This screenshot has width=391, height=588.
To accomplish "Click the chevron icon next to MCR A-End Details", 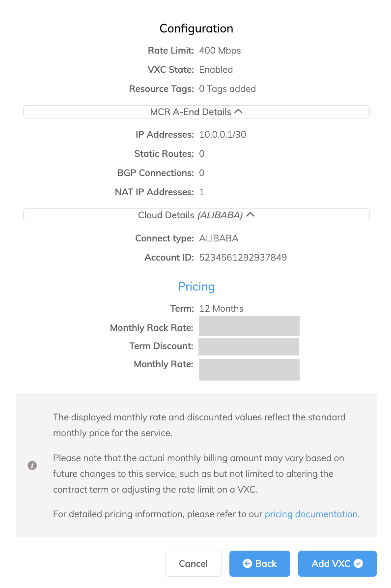I will tap(239, 112).
